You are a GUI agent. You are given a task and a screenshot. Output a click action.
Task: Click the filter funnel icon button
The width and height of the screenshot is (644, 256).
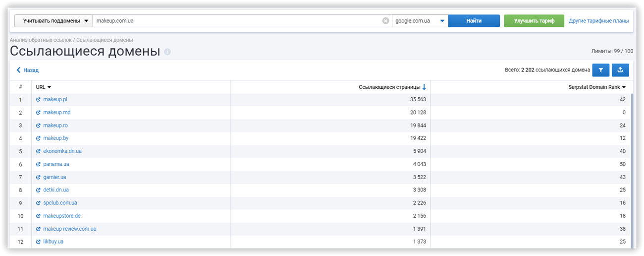tap(600, 70)
